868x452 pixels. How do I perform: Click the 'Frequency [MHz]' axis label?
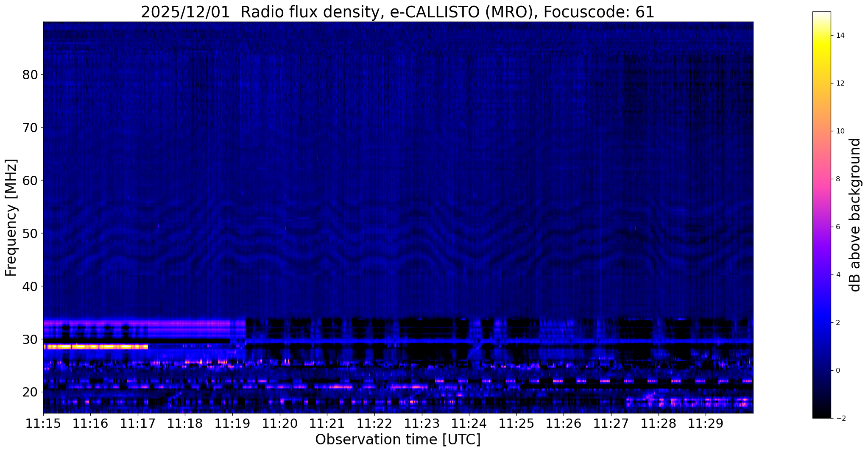tap(11, 218)
